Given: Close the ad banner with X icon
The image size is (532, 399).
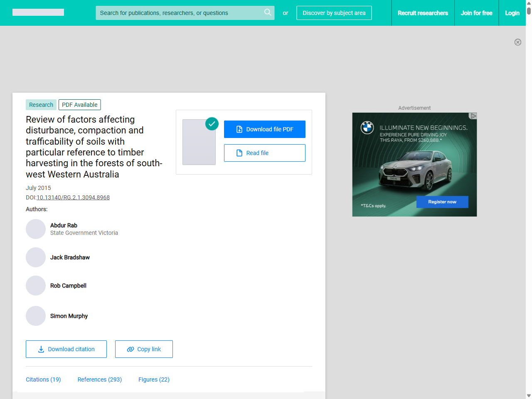Looking at the screenshot, I should 517,42.
